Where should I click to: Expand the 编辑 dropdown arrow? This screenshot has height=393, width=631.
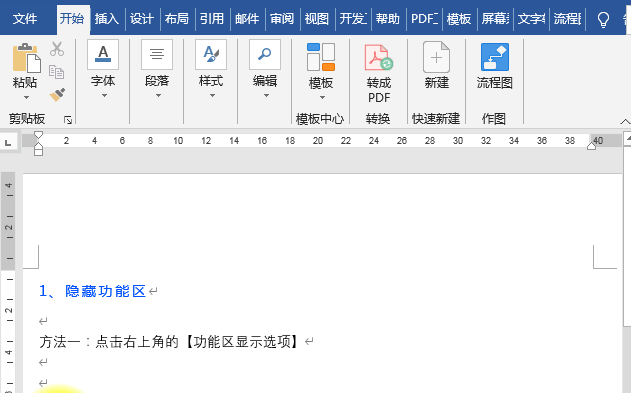pyautogui.click(x=266, y=96)
